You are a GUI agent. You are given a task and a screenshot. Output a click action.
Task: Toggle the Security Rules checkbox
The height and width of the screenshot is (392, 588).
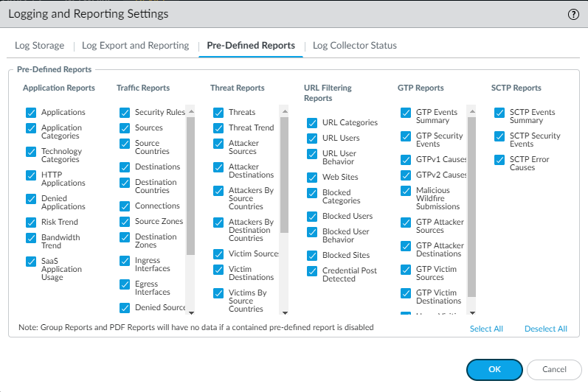125,113
